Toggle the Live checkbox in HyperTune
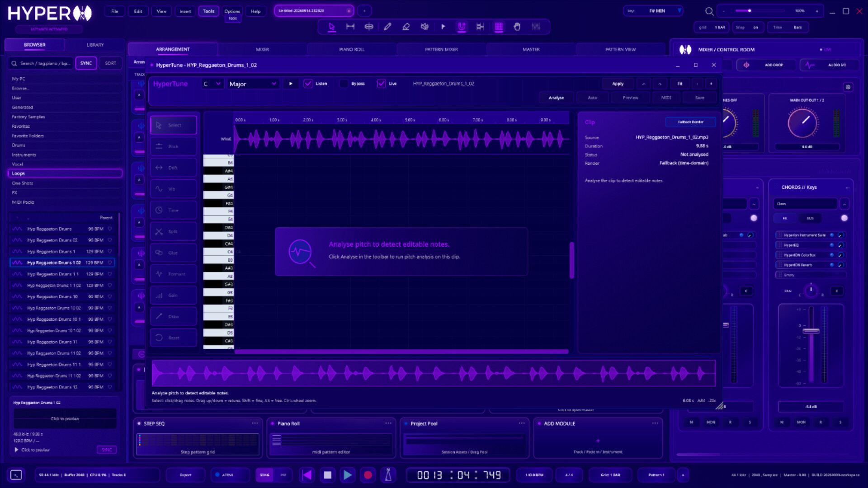The height and width of the screenshot is (488, 868). pos(382,84)
